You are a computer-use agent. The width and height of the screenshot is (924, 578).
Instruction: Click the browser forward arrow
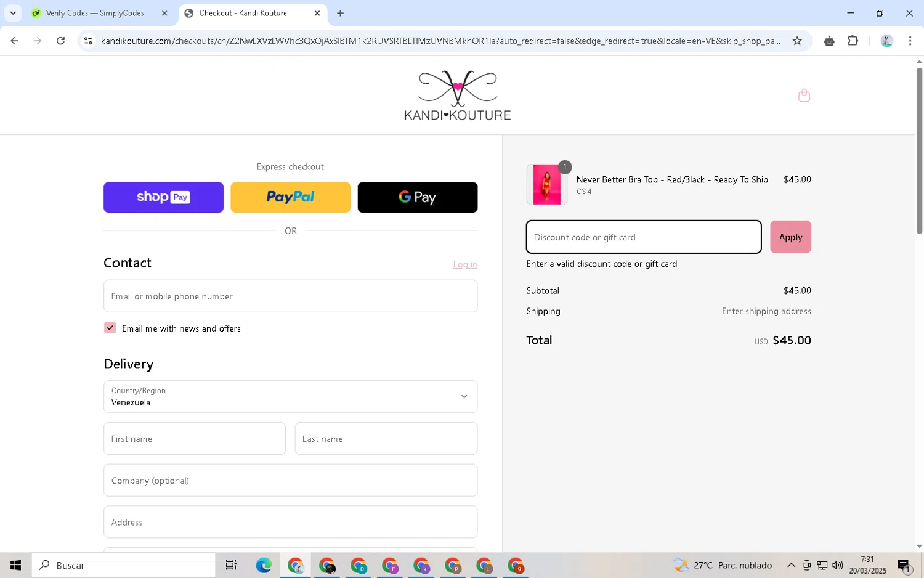coord(38,41)
